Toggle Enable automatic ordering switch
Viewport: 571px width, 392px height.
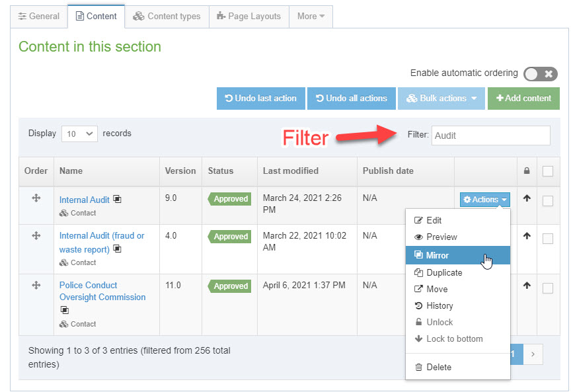pyautogui.click(x=541, y=74)
